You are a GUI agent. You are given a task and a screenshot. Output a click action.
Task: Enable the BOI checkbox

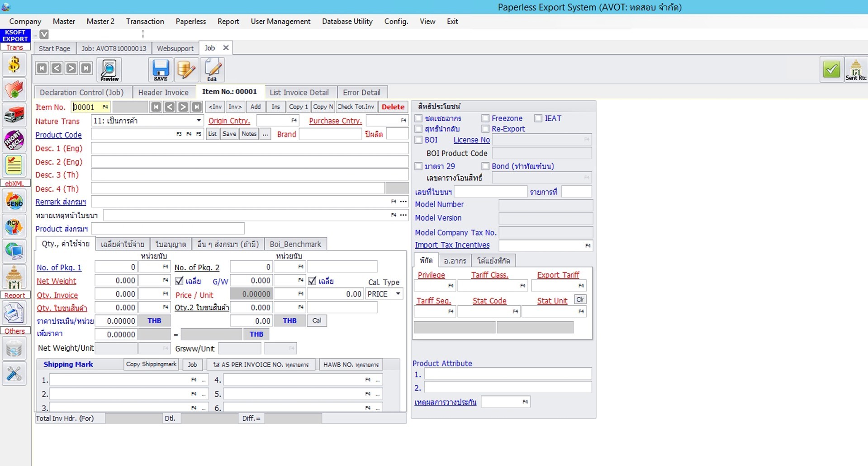click(418, 140)
